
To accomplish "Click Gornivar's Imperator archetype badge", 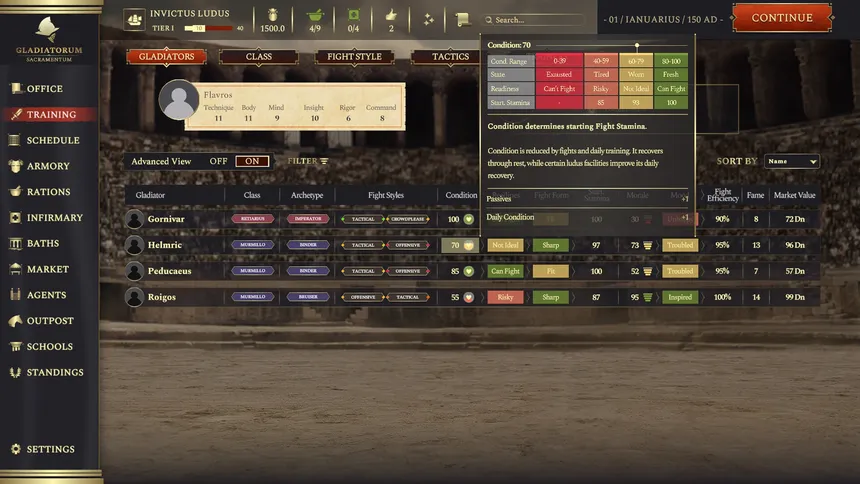I will tap(308, 218).
